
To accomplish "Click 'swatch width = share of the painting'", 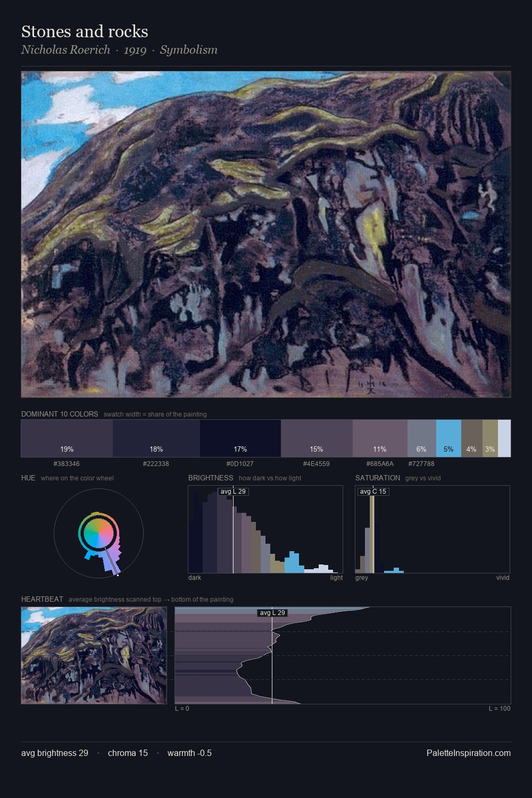I will (155, 414).
